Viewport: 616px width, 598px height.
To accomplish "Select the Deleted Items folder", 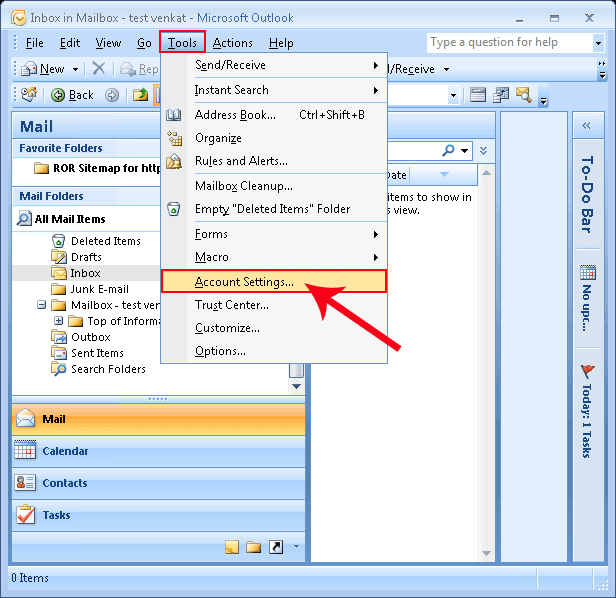I will click(96, 241).
